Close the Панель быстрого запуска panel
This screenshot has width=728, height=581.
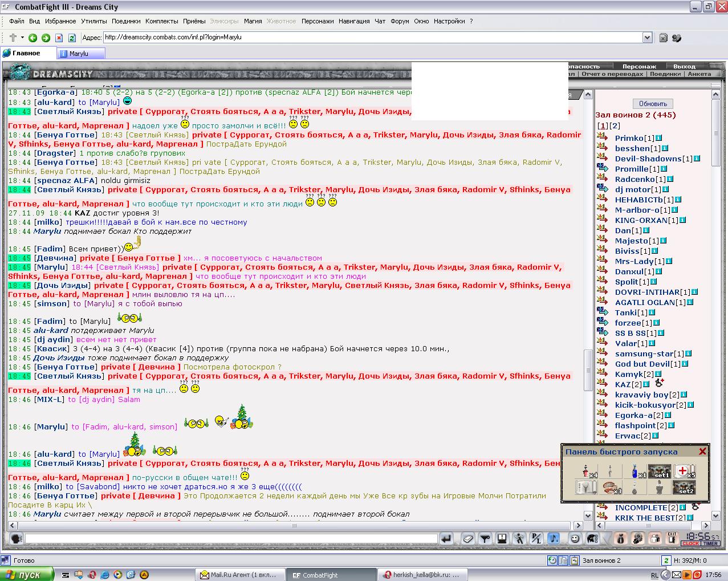pyautogui.click(x=702, y=452)
